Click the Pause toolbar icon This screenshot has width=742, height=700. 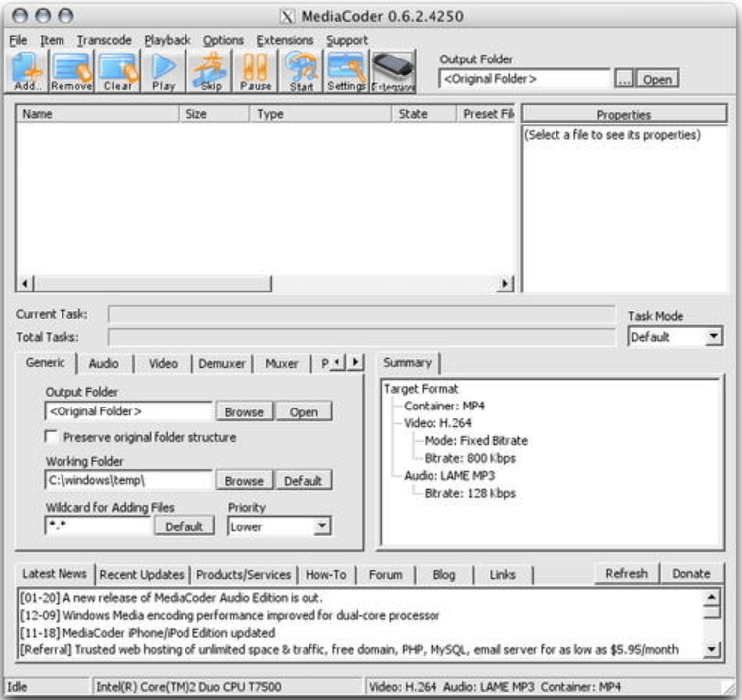tap(256, 71)
